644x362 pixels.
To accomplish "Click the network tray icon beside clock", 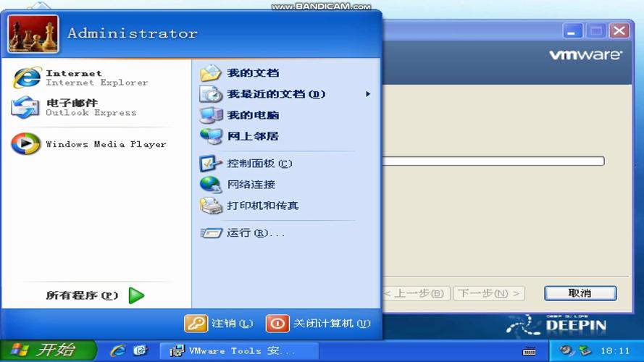I will [585, 350].
